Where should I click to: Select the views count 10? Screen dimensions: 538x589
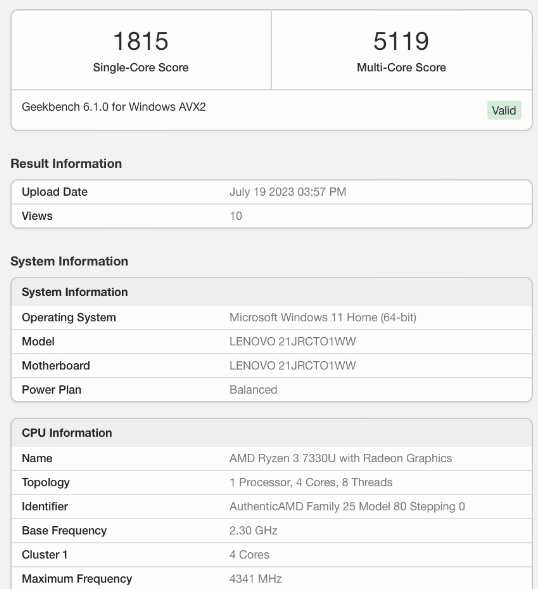click(x=236, y=216)
